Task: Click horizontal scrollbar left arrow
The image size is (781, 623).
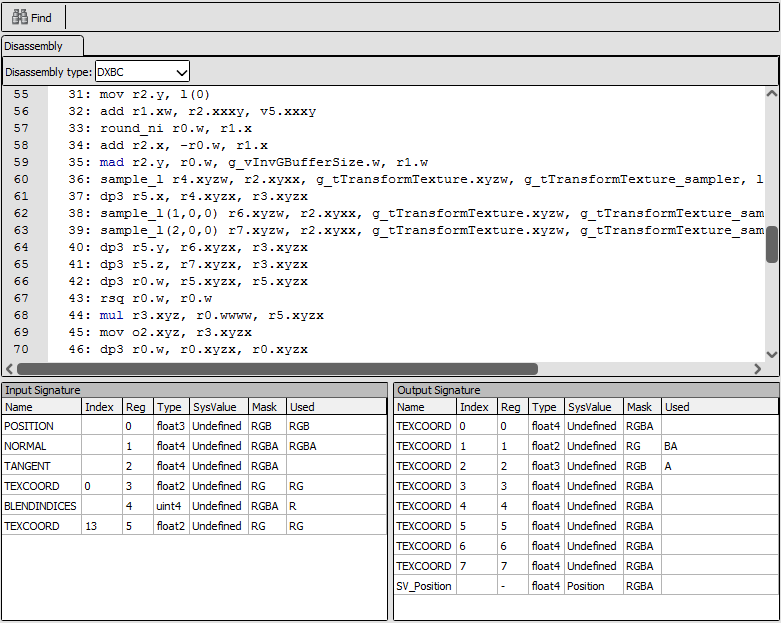Action: pos(9,369)
